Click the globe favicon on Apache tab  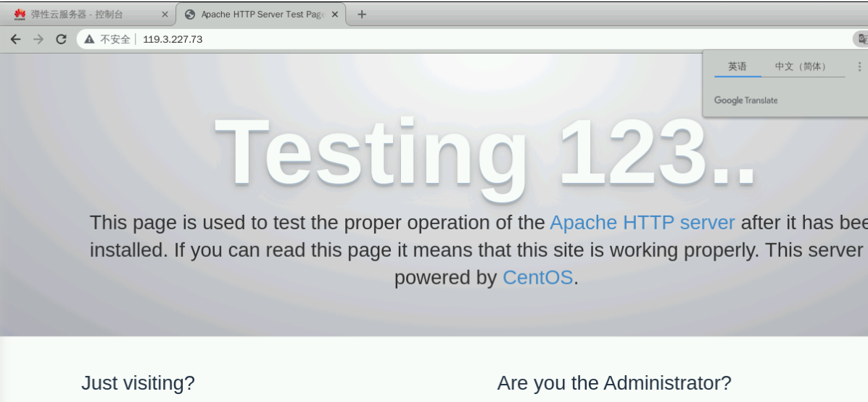point(190,15)
